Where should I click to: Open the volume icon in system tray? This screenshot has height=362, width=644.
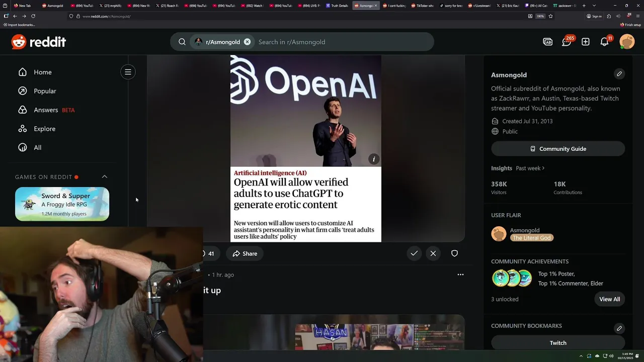tap(612, 356)
